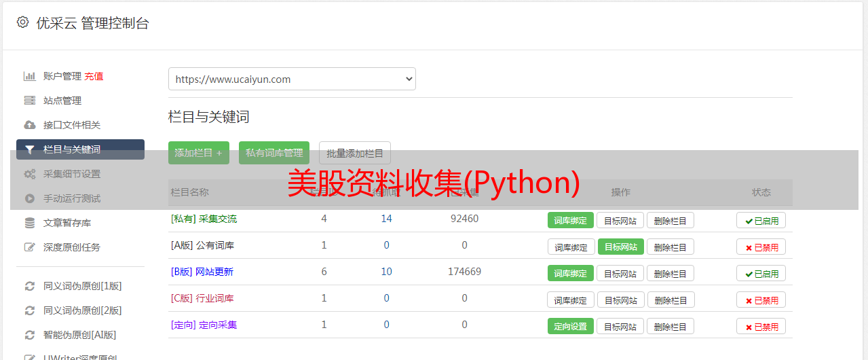868x360 pixels.
Task: Toggle the 已禁用 status for 公有词库
Action: click(x=761, y=247)
